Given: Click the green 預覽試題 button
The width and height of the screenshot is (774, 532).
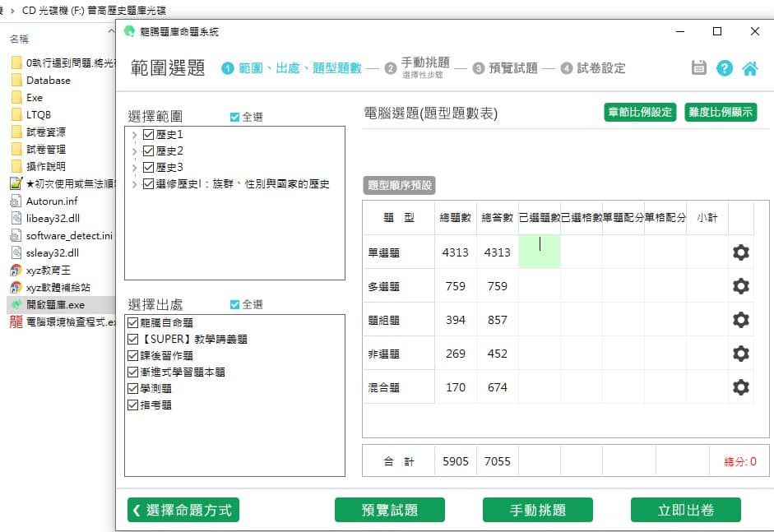Looking at the screenshot, I should tap(390, 510).
